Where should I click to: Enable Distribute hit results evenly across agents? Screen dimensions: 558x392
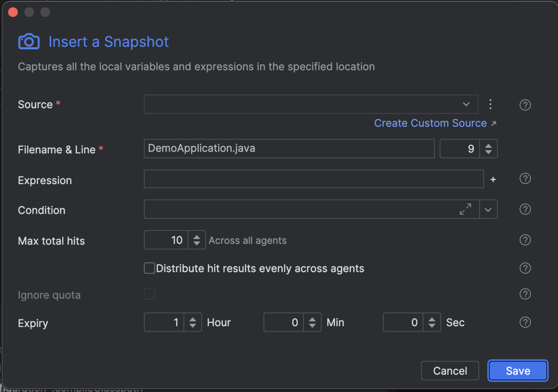(149, 268)
